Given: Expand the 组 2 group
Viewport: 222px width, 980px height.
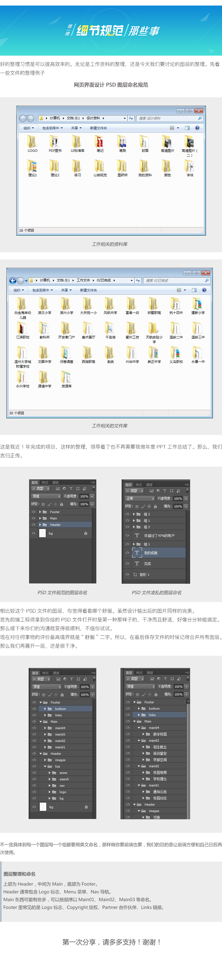Looking at the screenshot, I should [133, 514].
